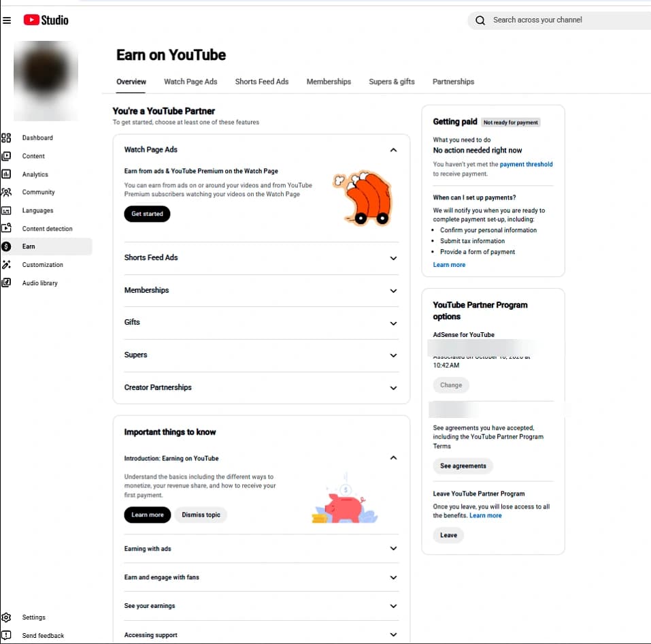Viewport: 651px width, 644px height.
Task: Click the Watch Page Ads cart illustration
Action: click(x=362, y=197)
